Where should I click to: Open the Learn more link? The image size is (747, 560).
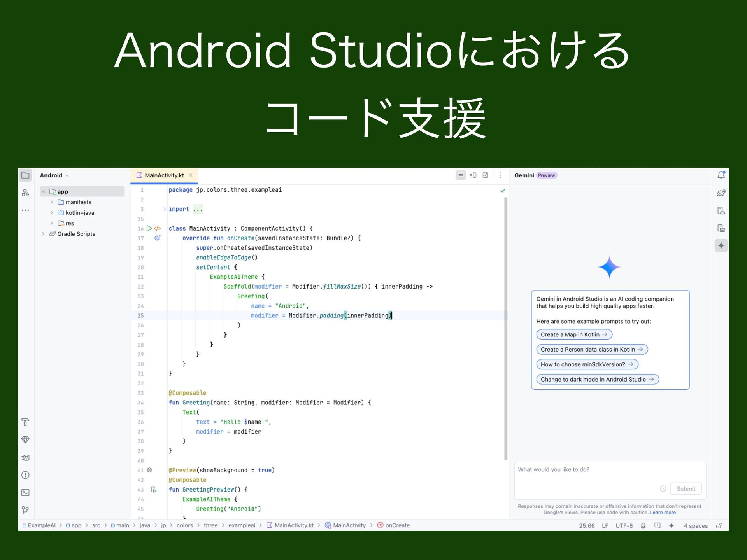[x=663, y=513]
